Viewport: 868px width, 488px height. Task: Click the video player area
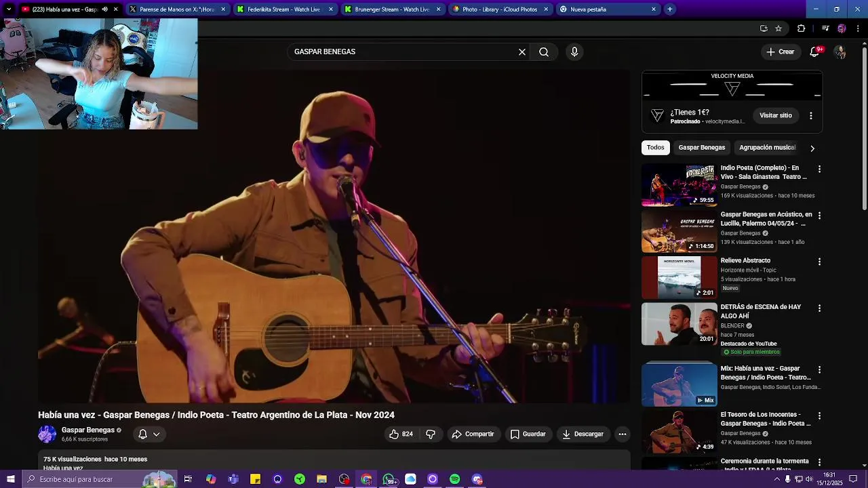334,236
